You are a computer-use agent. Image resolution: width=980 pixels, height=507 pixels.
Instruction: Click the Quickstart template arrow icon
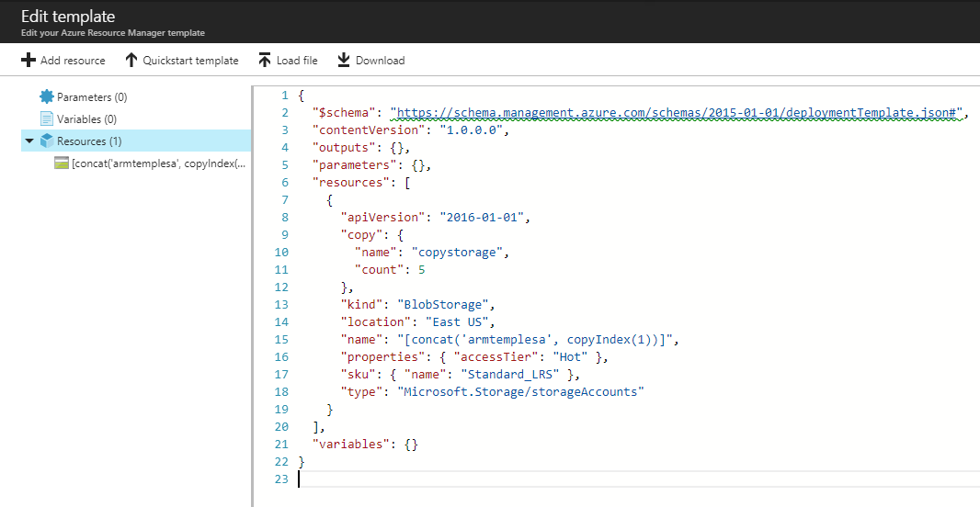pos(131,60)
